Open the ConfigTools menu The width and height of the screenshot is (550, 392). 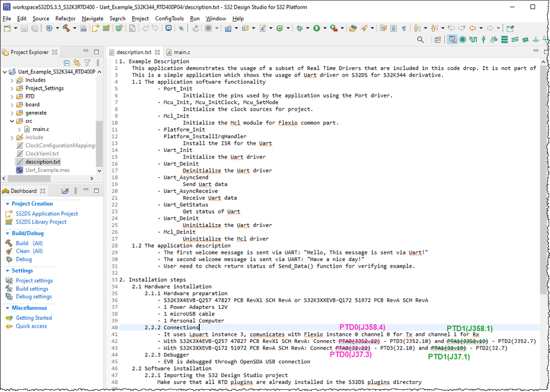click(169, 19)
